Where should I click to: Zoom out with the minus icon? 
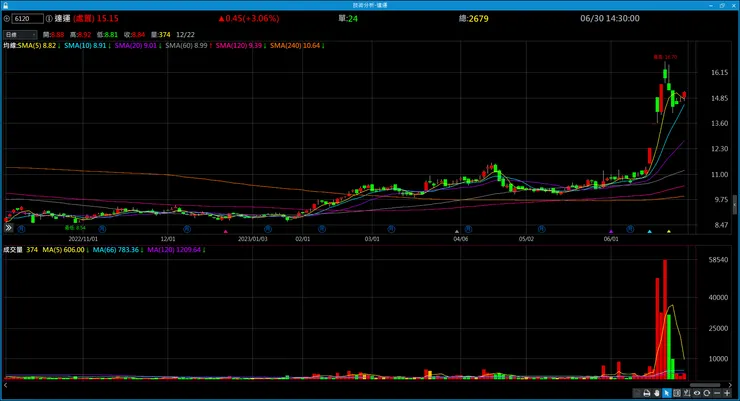coord(717,393)
